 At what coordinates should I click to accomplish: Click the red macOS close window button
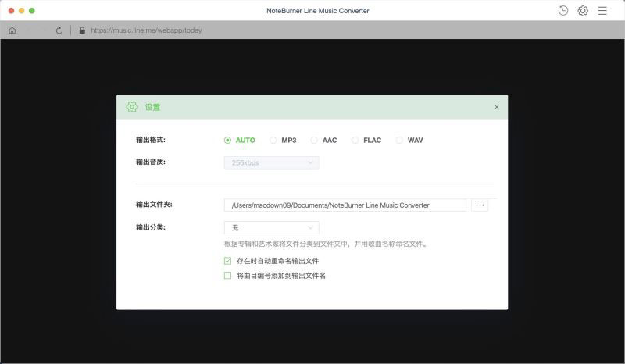[11, 11]
